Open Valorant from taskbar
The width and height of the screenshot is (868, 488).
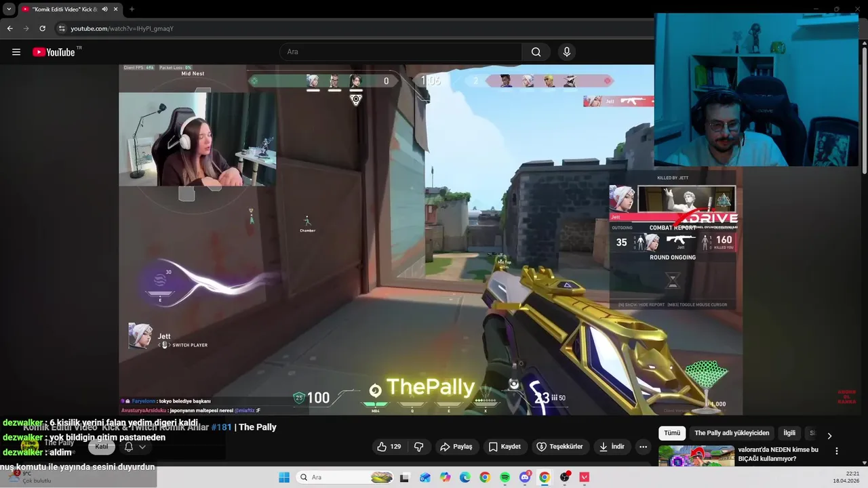tap(585, 477)
